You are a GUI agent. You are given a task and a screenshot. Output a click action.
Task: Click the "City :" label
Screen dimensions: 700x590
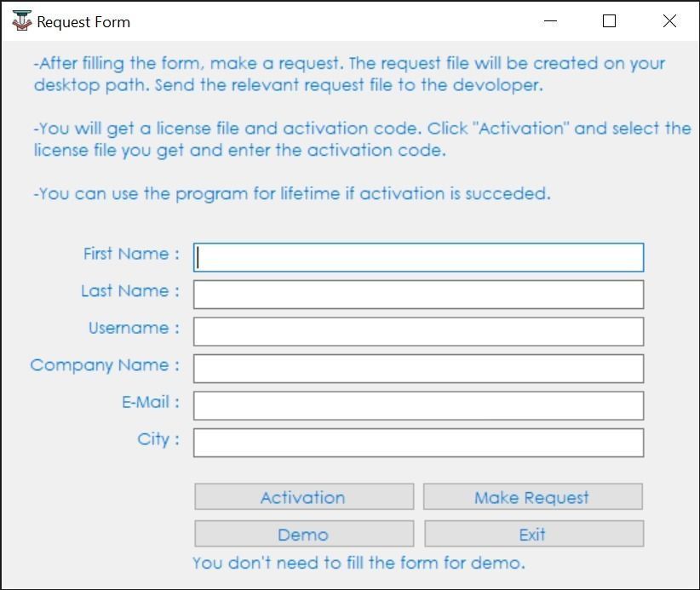[158, 439]
